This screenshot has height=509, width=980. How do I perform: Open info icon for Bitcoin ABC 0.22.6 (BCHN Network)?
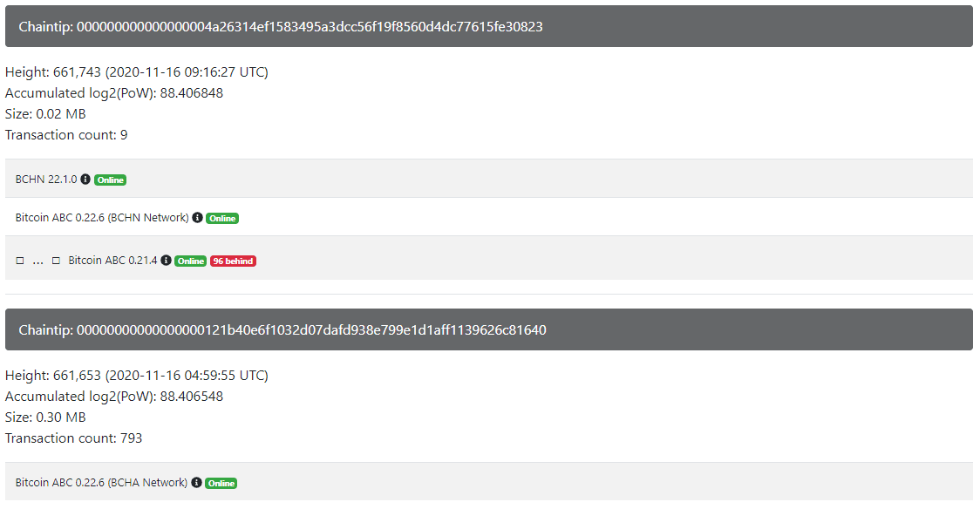pos(198,217)
